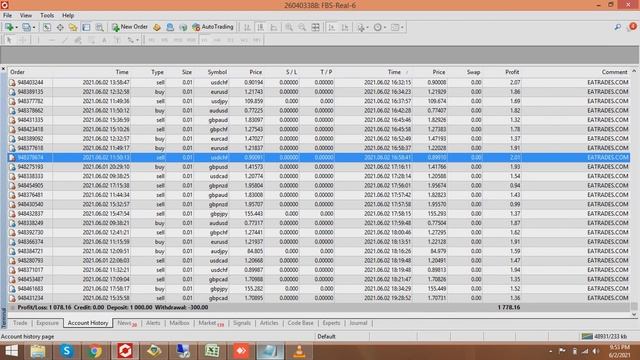This screenshot has height=360, width=640.
Task: Sort by the Order column header
Action: (17, 72)
